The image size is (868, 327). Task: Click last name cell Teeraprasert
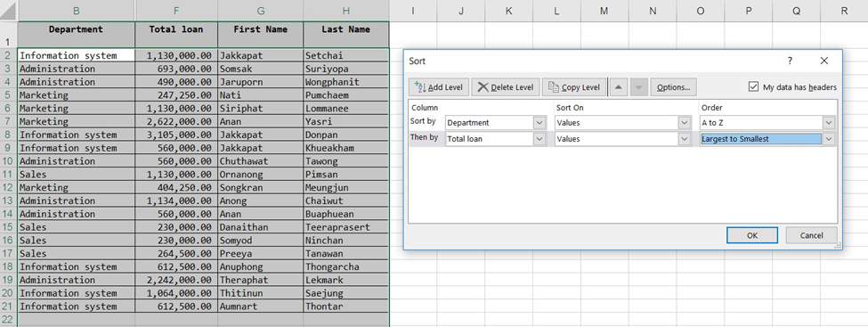[346, 227]
